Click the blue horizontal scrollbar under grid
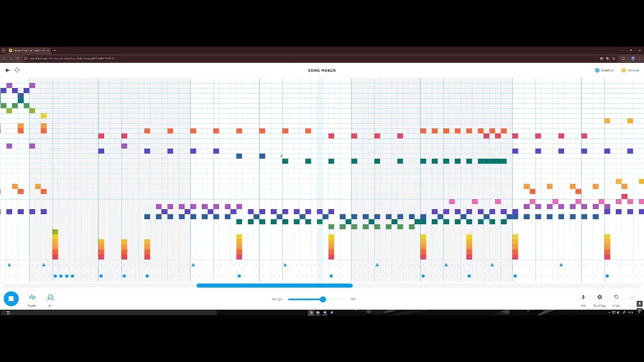The height and width of the screenshot is (362, 644). [x=275, y=286]
